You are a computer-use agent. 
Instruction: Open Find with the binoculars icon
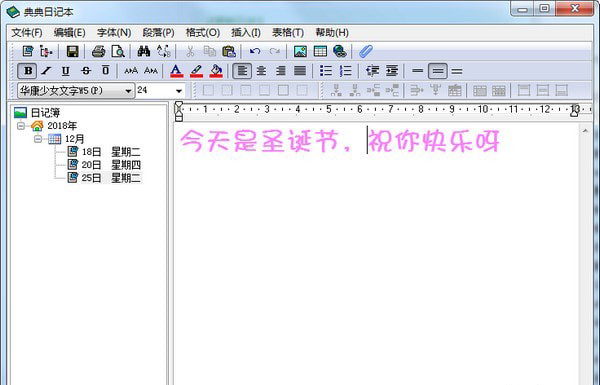(x=144, y=51)
